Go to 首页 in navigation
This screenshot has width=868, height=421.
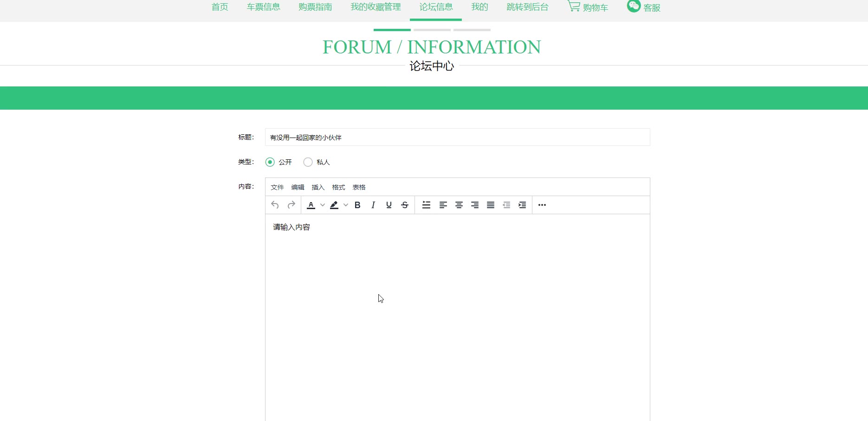coord(220,7)
